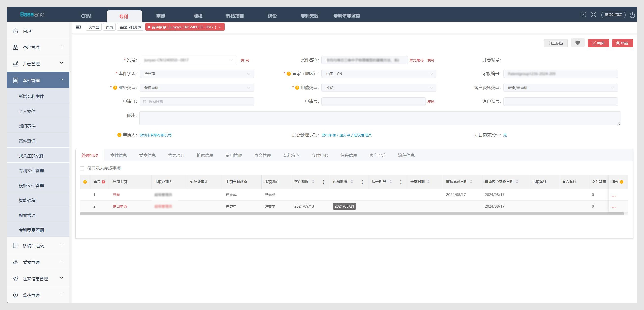Check 仅显示未完成事项 checkbox
The height and width of the screenshot is (310, 644).
(82, 168)
